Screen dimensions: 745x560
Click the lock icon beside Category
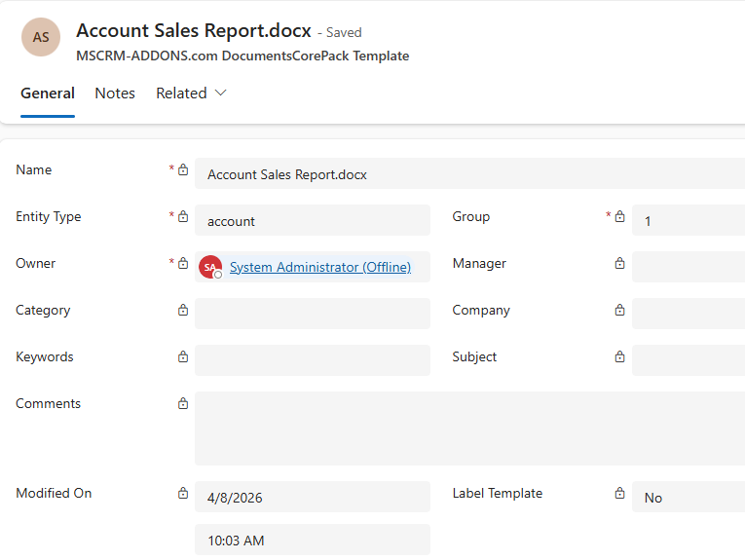tap(183, 311)
